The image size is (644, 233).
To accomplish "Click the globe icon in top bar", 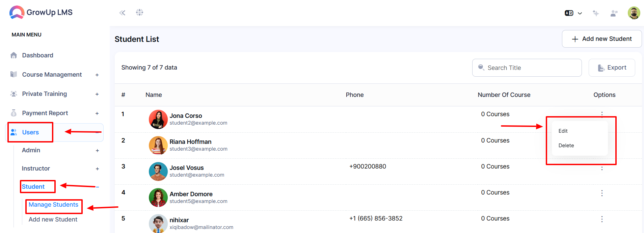I will click(x=139, y=12).
